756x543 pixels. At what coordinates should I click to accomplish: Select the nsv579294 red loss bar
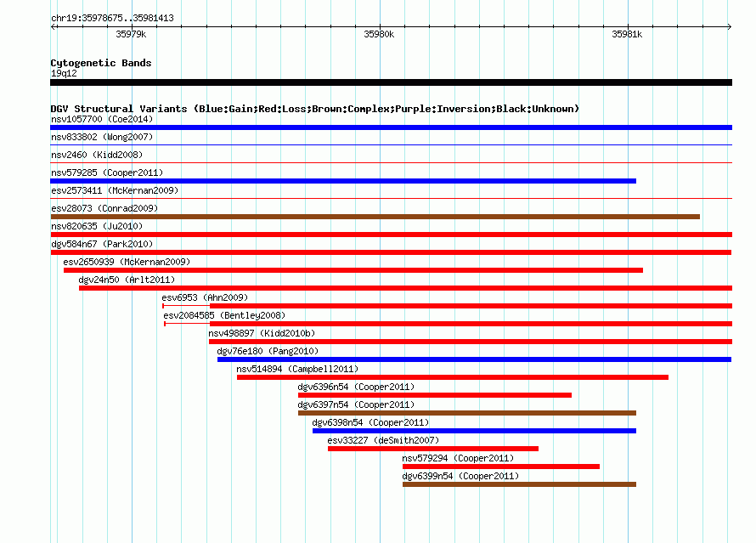point(501,467)
